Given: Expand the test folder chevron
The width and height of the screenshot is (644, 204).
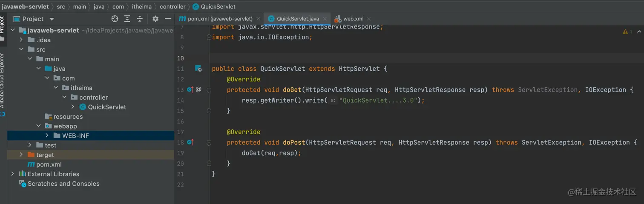Looking at the screenshot, I should (x=30, y=145).
